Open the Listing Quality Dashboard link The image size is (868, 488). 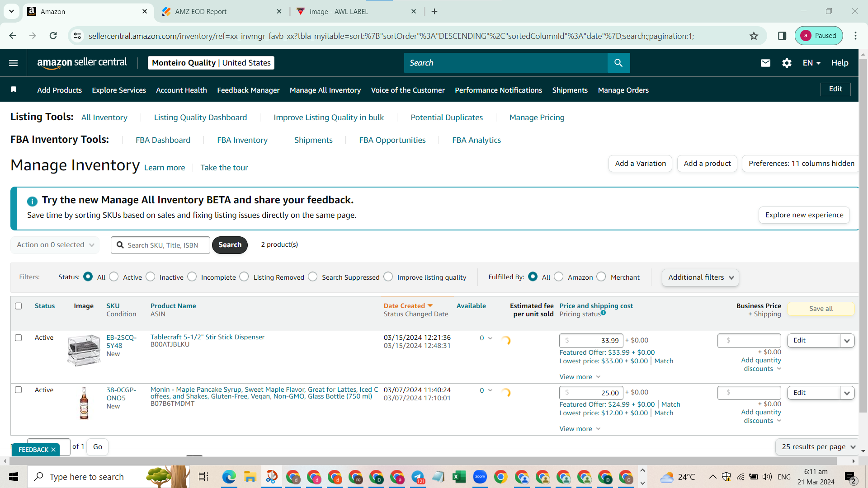click(200, 117)
